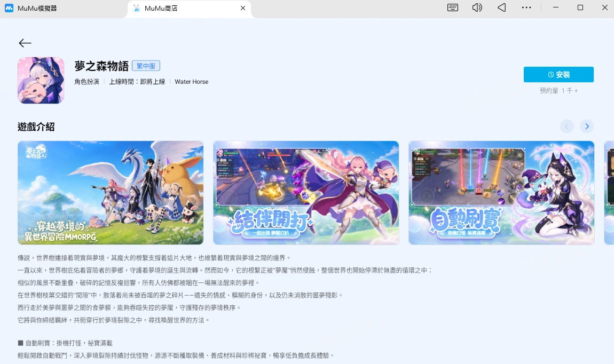Click the 遊戲介紹 section heading
Screen dimensions: 614x364
click(36, 127)
